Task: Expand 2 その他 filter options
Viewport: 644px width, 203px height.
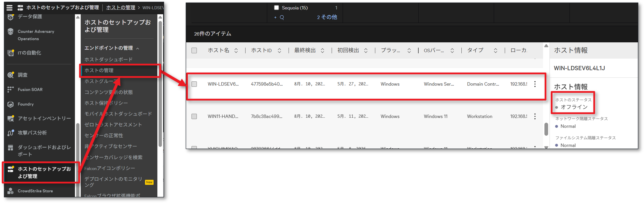Action: click(x=327, y=17)
